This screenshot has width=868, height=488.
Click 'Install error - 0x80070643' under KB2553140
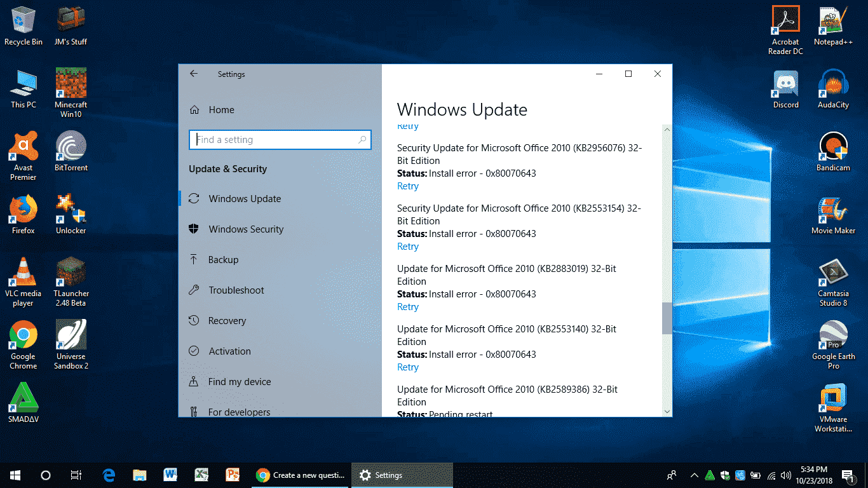[483, 355]
